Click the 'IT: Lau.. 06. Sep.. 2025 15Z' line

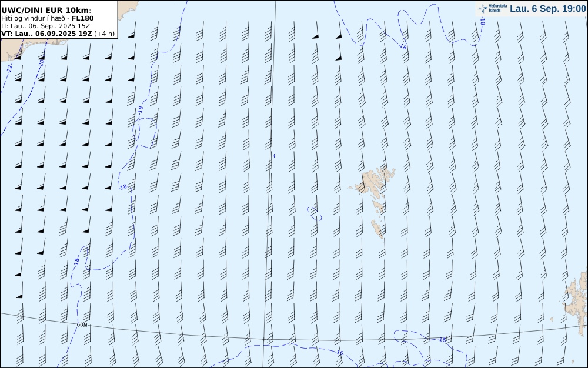[x=45, y=26]
